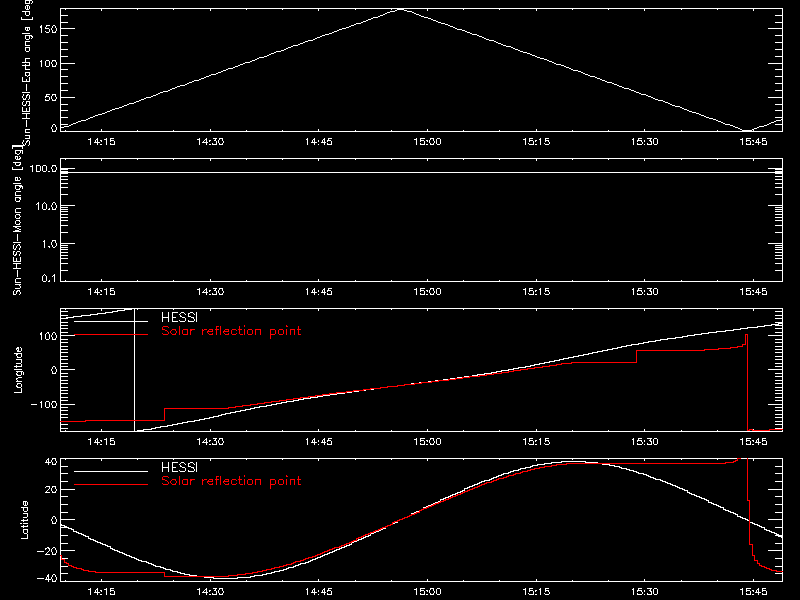
Task: Click -100 tick on Longitude axis
Action: coord(44,404)
